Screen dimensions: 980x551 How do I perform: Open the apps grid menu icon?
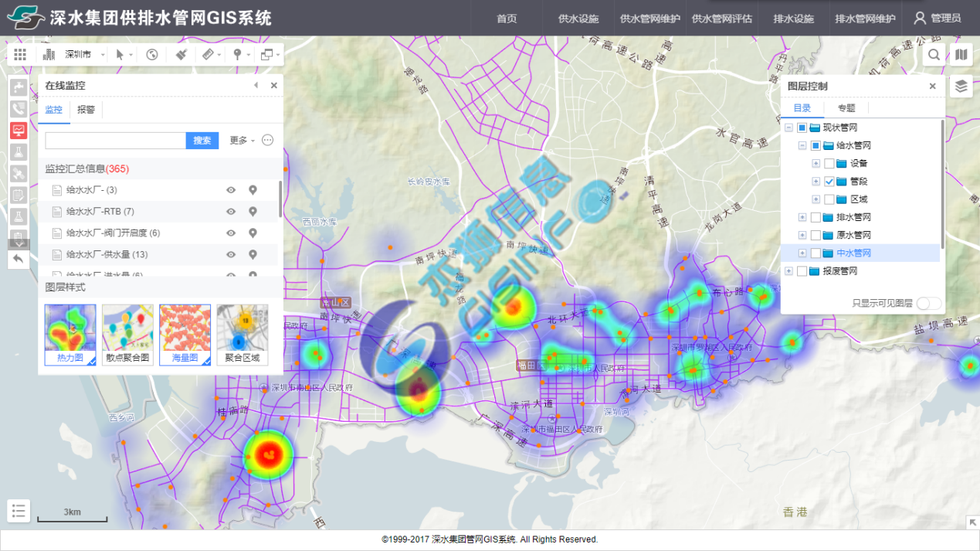20,55
